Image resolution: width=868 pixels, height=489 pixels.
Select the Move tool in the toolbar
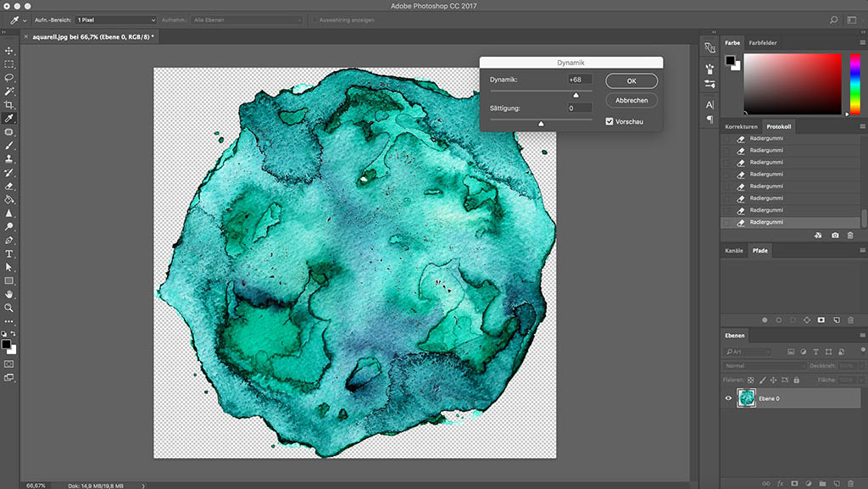tap(9, 50)
